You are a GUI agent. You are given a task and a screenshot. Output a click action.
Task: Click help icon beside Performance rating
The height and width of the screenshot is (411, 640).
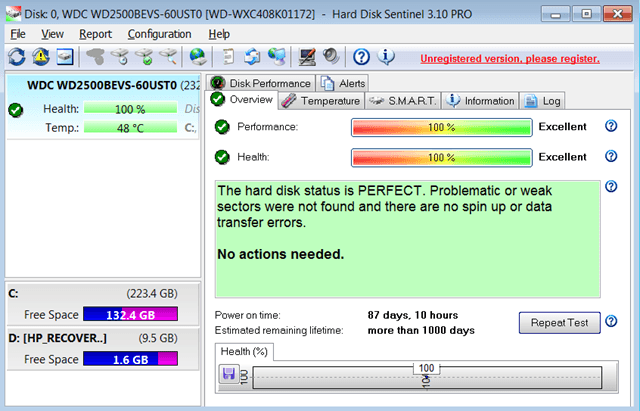[x=611, y=126]
